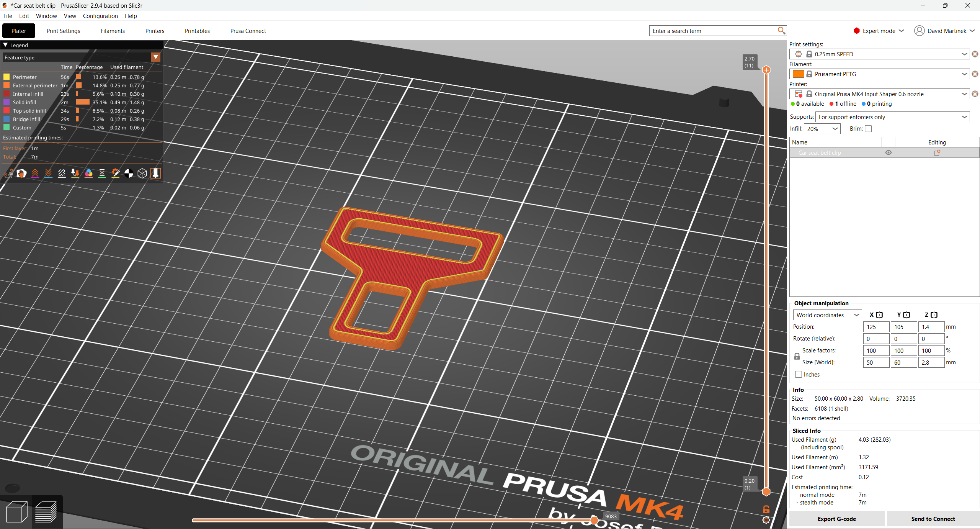This screenshot has height=529, width=980.
Task: Open the Window menu
Action: pyautogui.click(x=46, y=16)
